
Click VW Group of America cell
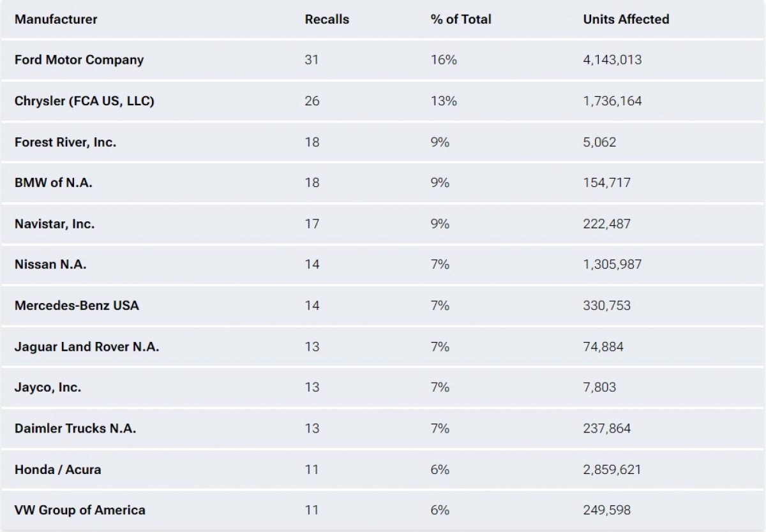click(80, 510)
